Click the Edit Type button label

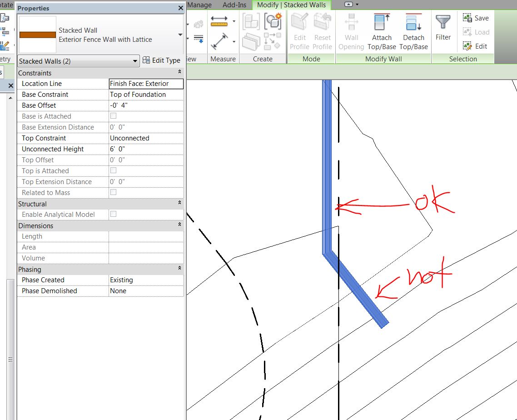tap(166, 60)
